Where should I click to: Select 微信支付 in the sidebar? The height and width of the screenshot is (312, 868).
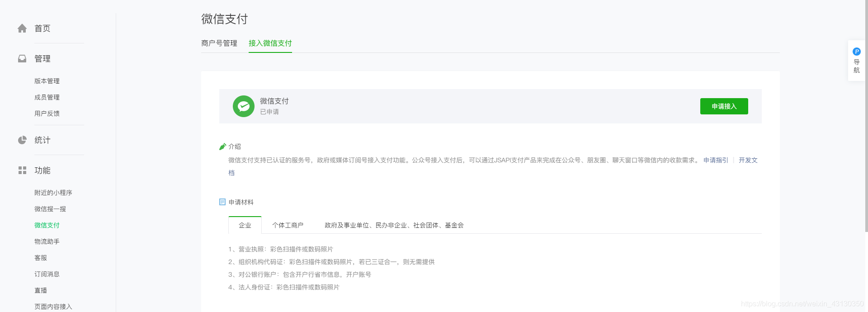47,225
